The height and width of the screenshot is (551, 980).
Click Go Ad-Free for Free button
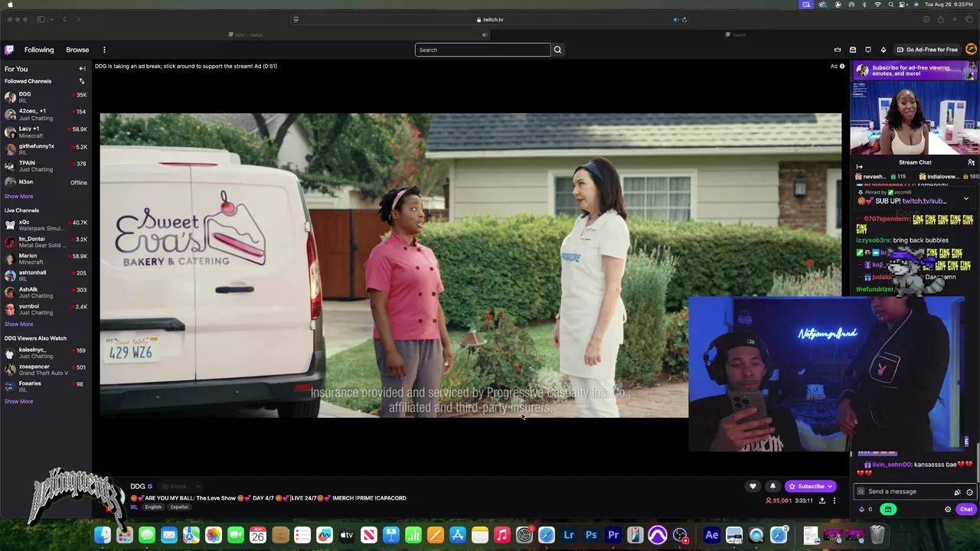click(927, 50)
